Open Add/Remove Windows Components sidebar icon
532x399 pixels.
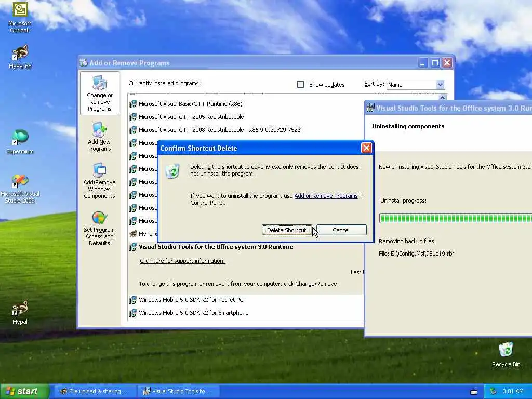(x=99, y=180)
